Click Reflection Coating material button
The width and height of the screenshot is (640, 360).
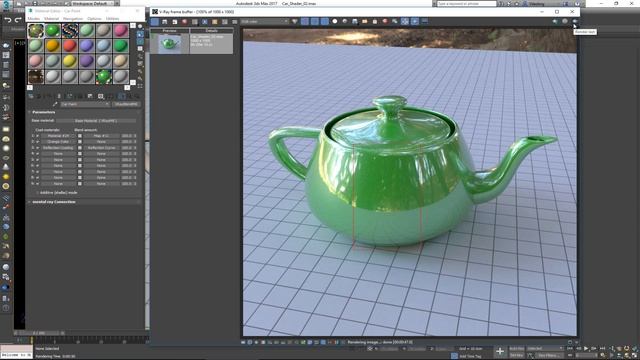point(58,148)
